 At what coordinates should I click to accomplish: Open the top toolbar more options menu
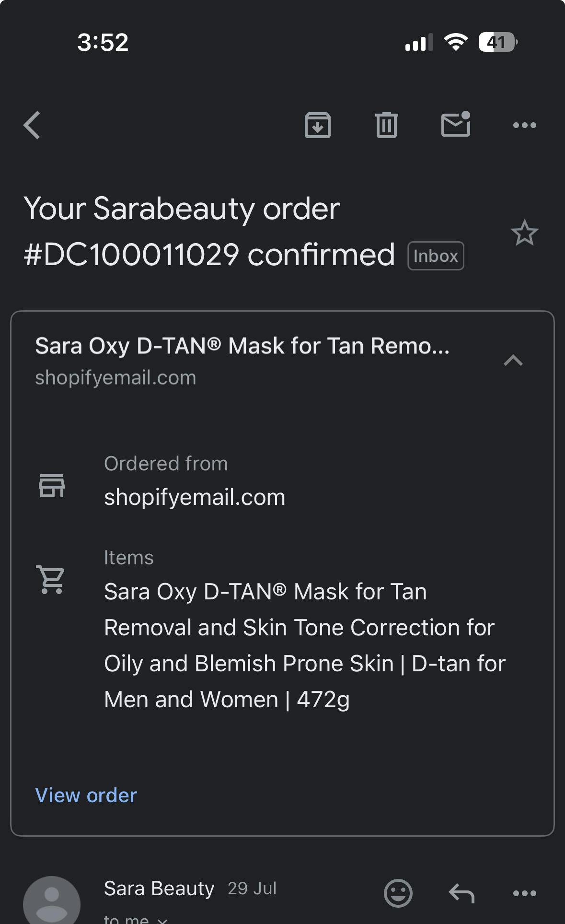[524, 126]
